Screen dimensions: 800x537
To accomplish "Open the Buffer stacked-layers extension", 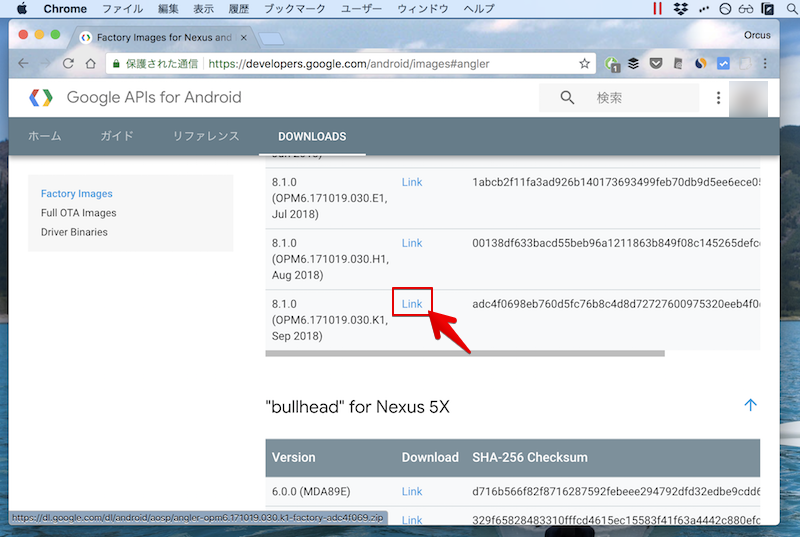I will pos(633,63).
